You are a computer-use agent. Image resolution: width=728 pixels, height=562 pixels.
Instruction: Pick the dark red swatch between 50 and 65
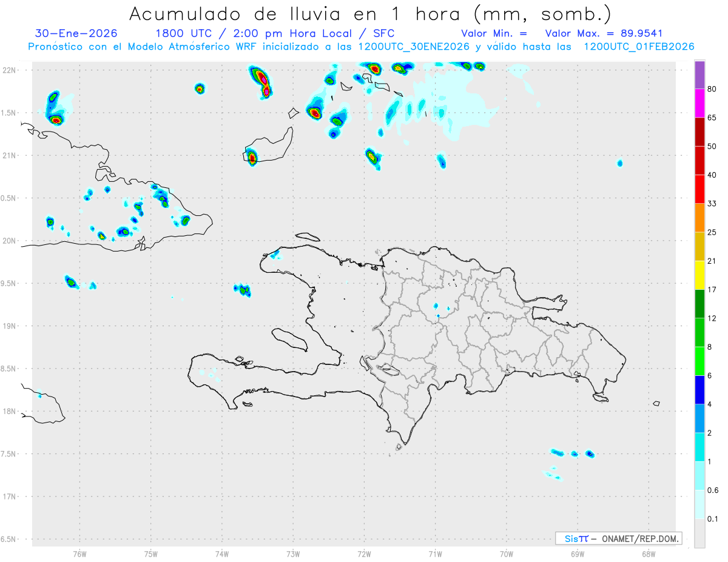699,132
